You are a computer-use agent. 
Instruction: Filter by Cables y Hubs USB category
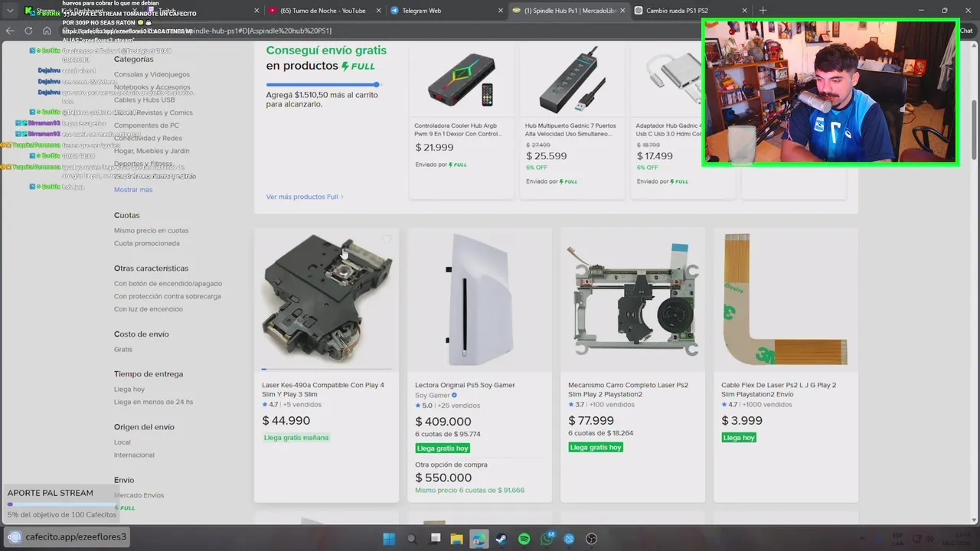pyautogui.click(x=145, y=99)
